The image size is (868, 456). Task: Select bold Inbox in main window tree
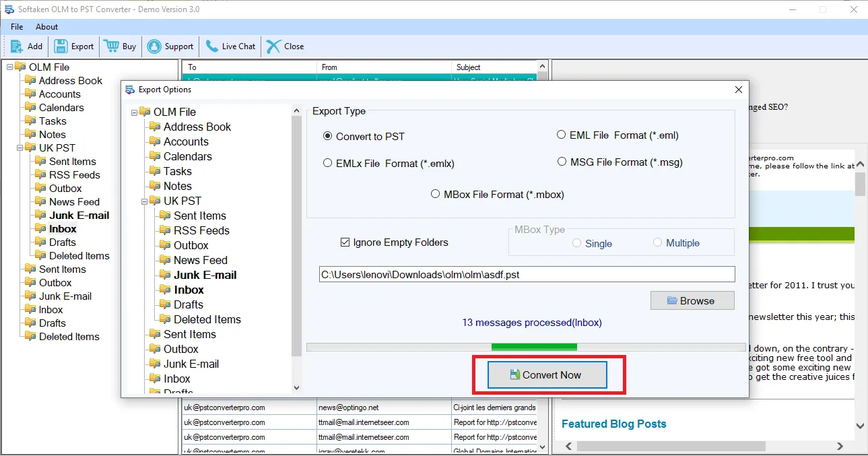63,229
